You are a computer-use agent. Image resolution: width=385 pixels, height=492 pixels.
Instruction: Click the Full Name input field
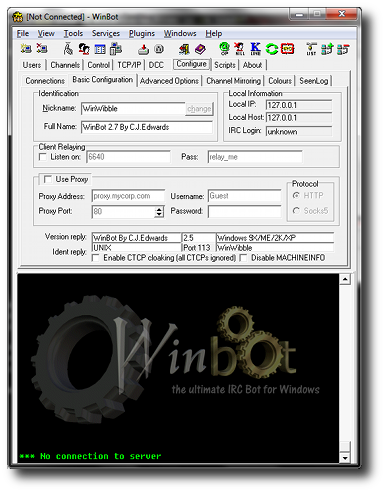[x=147, y=127]
